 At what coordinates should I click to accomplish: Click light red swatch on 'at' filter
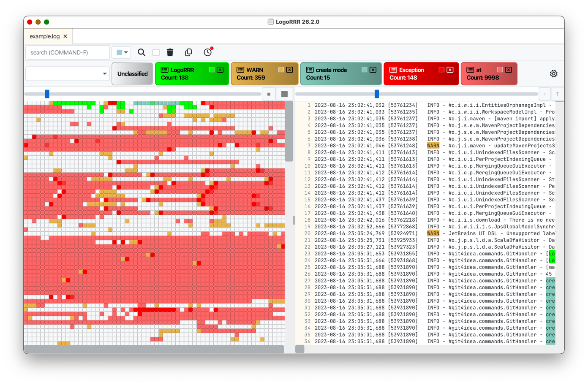[500, 70]
